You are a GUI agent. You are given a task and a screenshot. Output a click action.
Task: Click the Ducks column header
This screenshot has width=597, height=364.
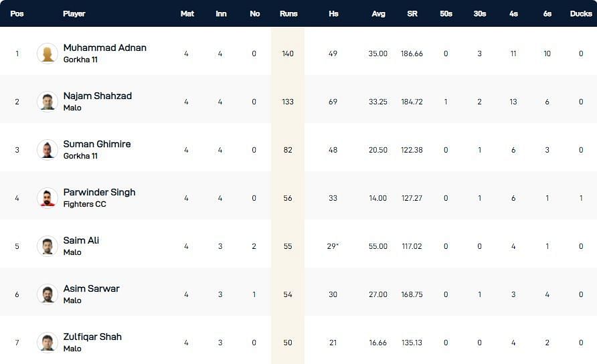[x=580, y=13]
